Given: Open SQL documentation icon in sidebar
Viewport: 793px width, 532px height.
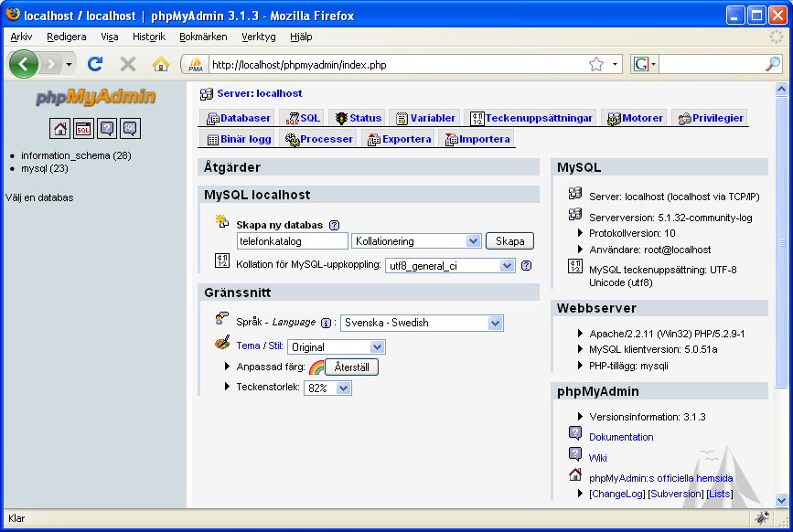Looking at the screenshot, I should pos(131,129).
